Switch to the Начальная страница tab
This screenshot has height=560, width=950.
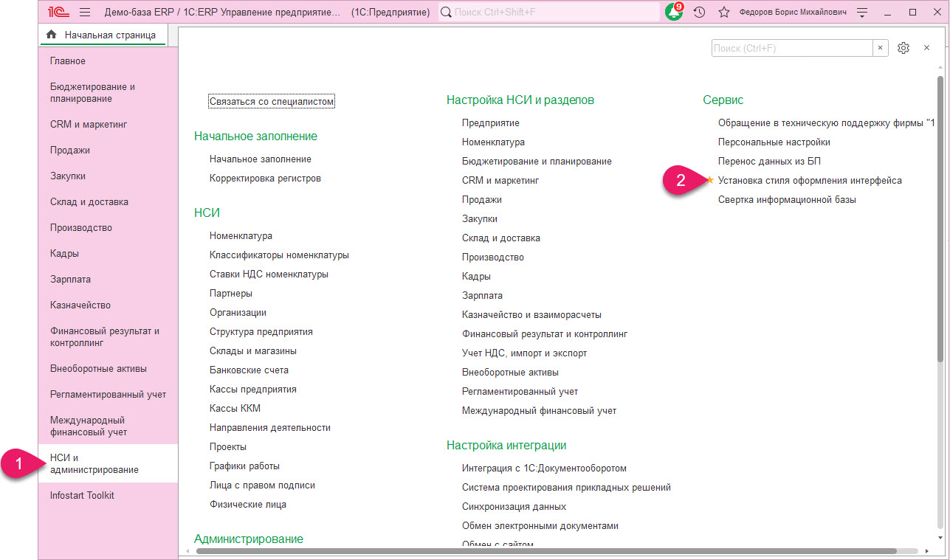(x=103, y=35)
